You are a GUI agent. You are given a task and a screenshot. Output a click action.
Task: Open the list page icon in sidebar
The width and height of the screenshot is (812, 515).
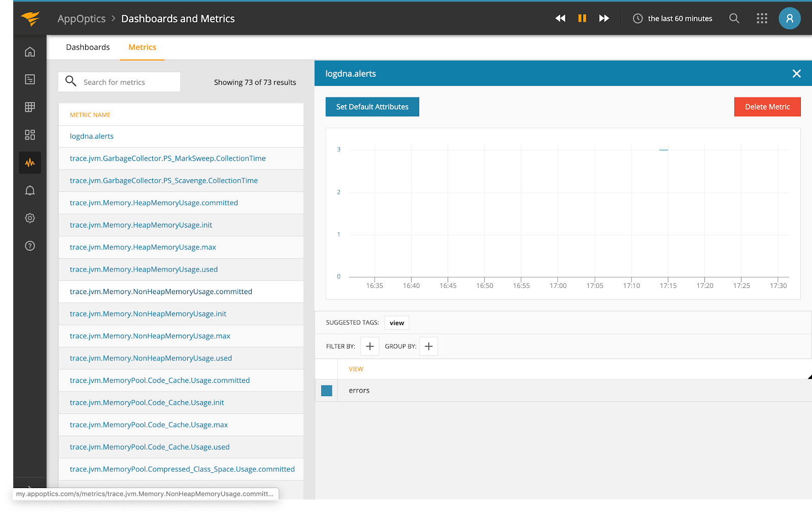tap(30, 79)
